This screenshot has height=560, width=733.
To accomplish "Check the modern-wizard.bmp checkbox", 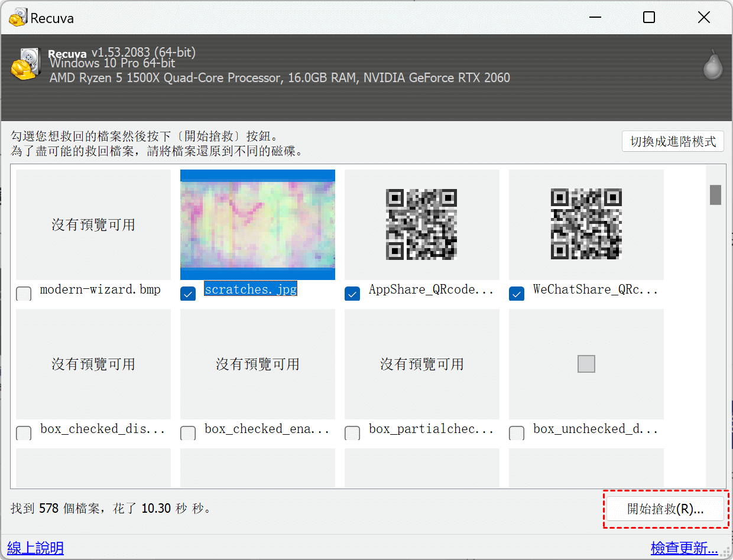I will (24, 294).
